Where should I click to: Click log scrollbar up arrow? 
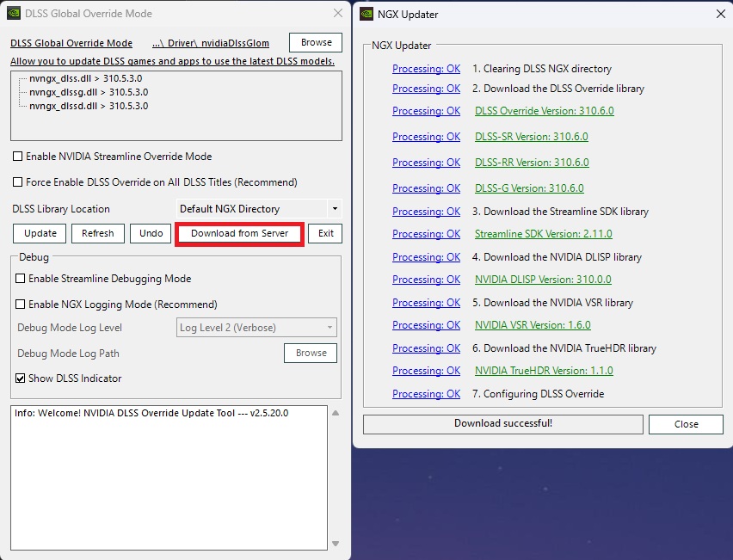point(336,413)
